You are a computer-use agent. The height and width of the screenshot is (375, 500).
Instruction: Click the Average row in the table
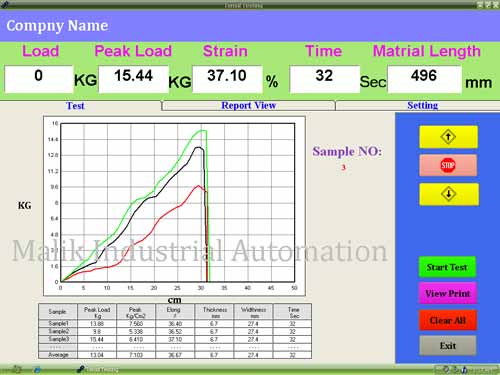point(175,355)
